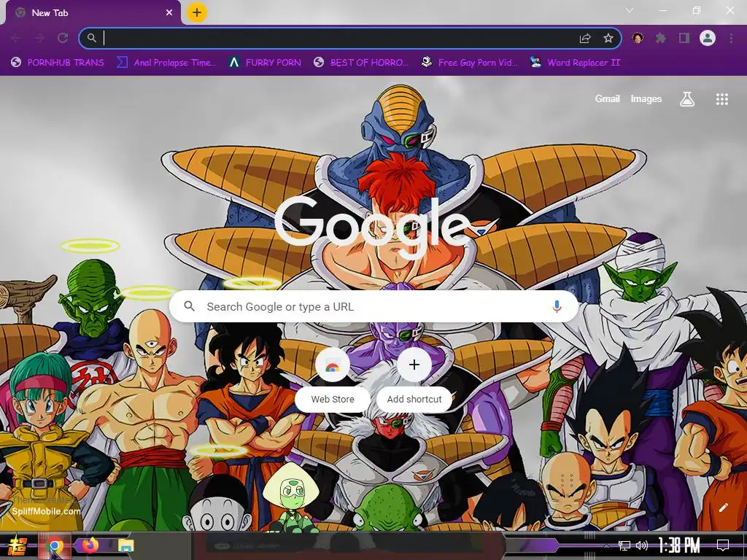The height and width of the screenshot is (560, 747).
Task: Open the Images link
Action: click(646, 98)
